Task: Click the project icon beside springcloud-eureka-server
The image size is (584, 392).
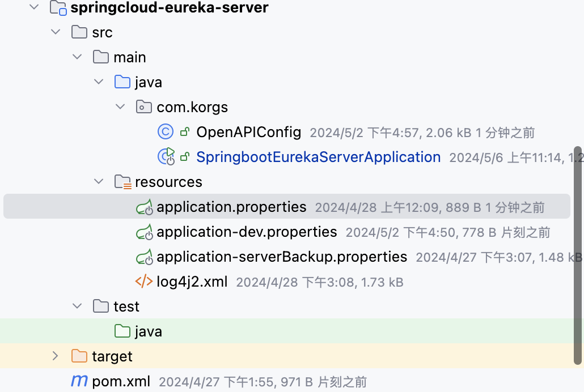Action: (58, 8)
